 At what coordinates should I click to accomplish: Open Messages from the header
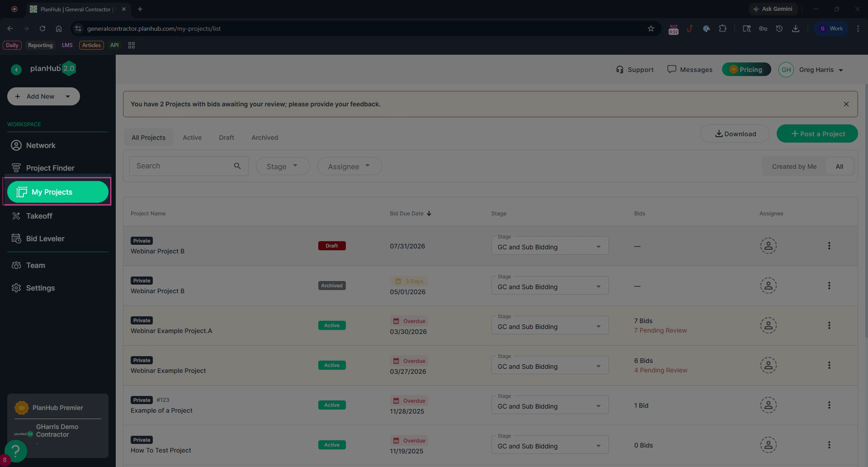coord(690,70)
